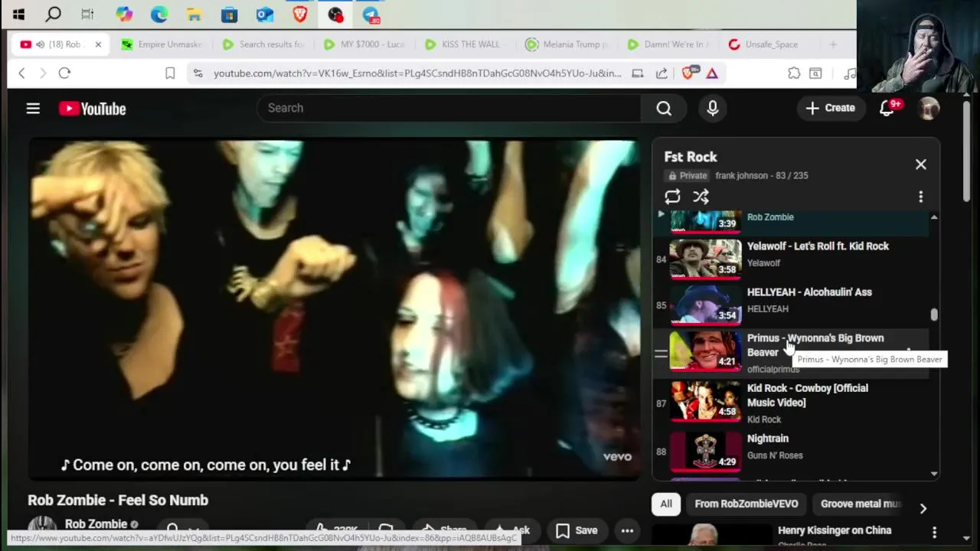The image size is (980, 551).
Task: Reload the current page
Action: [x=64, y=73]
